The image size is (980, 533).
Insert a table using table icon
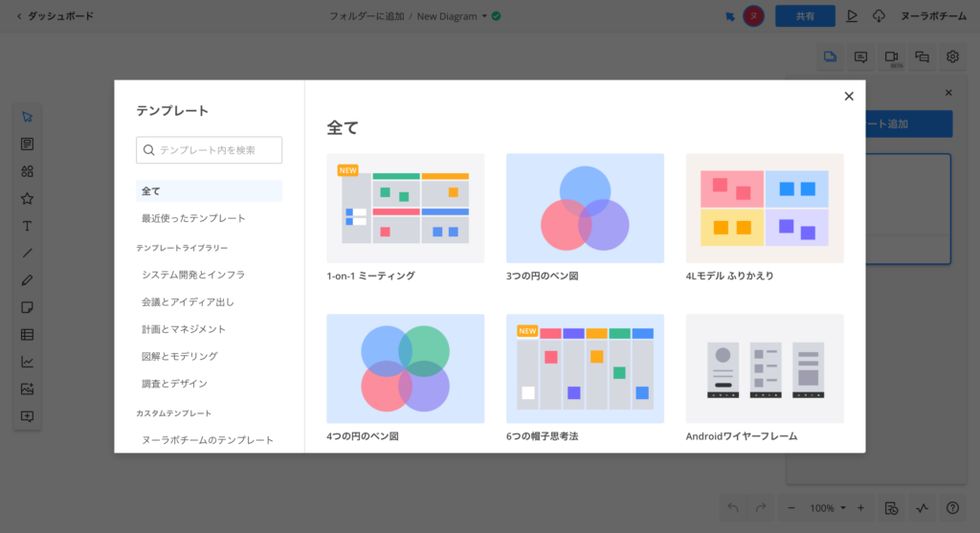[x=27, y=335]
